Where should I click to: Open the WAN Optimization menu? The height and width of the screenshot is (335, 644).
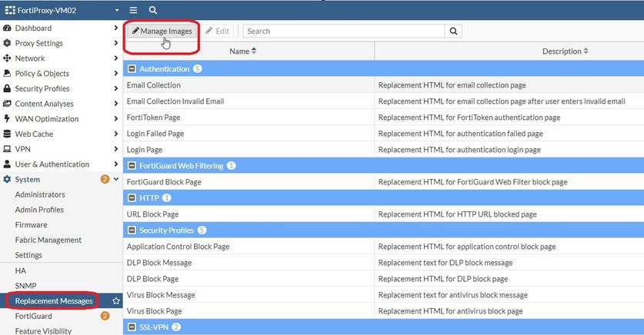coord(62,119)
